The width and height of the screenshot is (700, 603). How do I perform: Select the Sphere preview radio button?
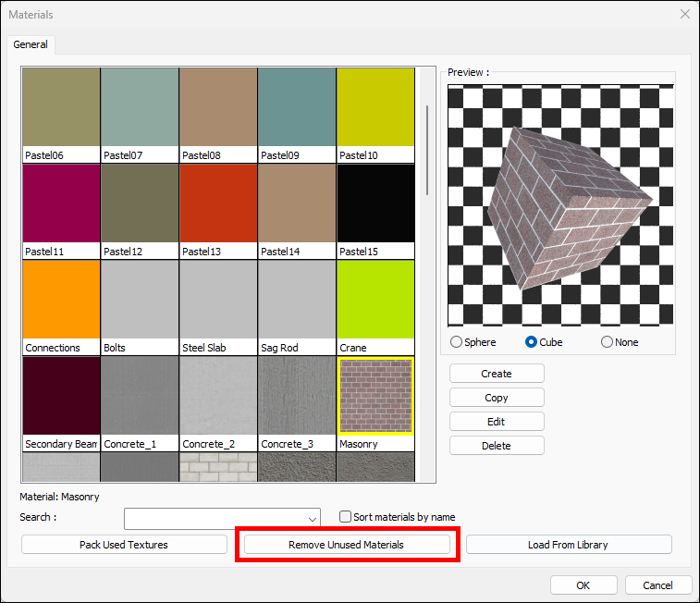tap(457, 342)
